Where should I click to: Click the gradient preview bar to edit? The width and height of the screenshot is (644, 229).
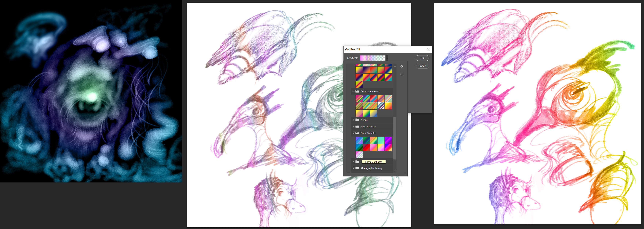tap(372, 58)
